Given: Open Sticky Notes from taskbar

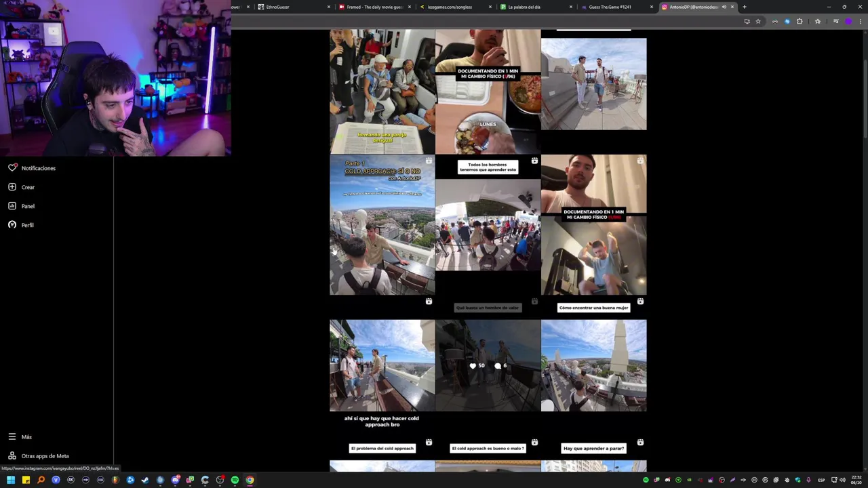Looking at the screenshot, I should (x=26, y=480).
